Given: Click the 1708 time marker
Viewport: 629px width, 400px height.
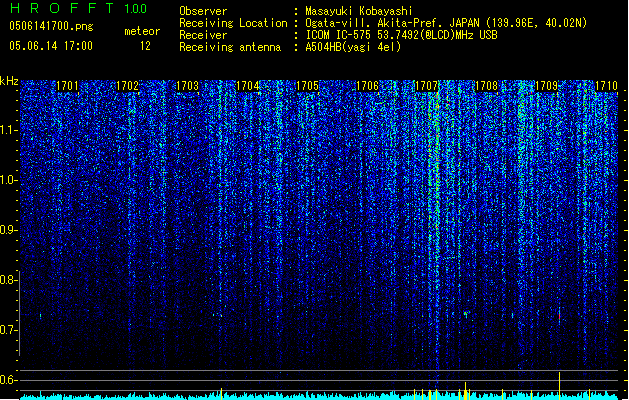Looking at the screenshot, I should [486, 86].
